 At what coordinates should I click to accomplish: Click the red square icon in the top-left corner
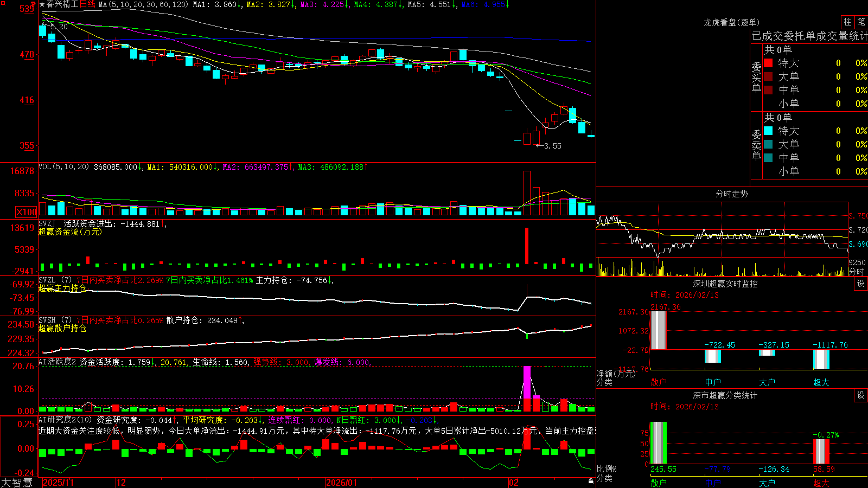coord(3,3)
